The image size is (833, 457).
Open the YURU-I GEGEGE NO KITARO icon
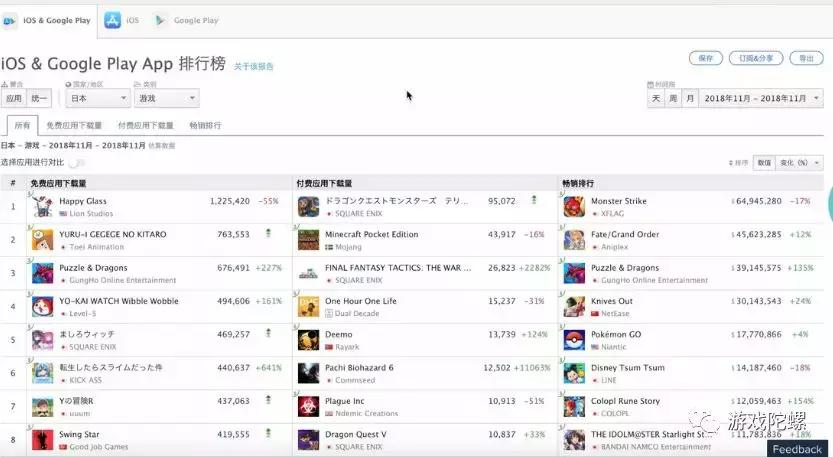pyautogui.click(x=42, y=240)
